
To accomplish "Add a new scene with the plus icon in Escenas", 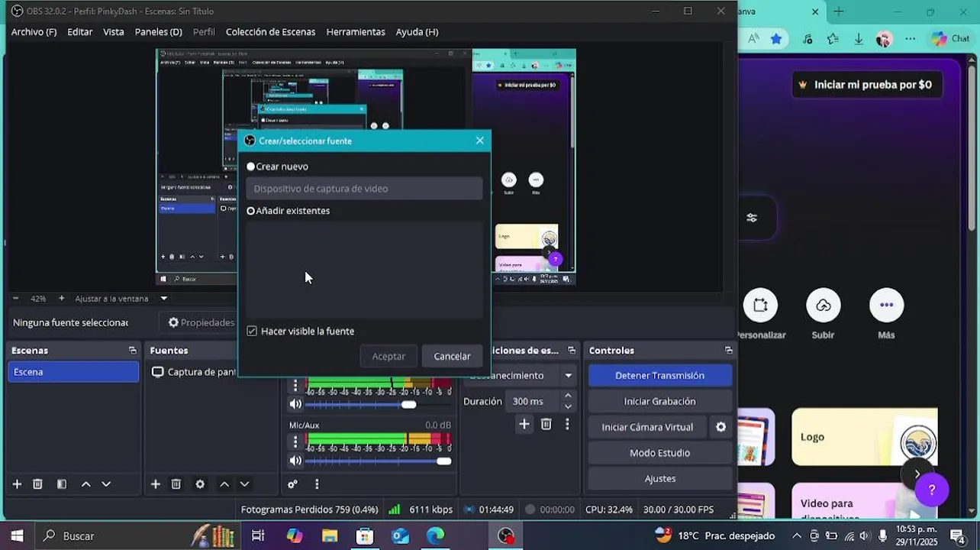I will pyautogui.click(x=17, y=484).
